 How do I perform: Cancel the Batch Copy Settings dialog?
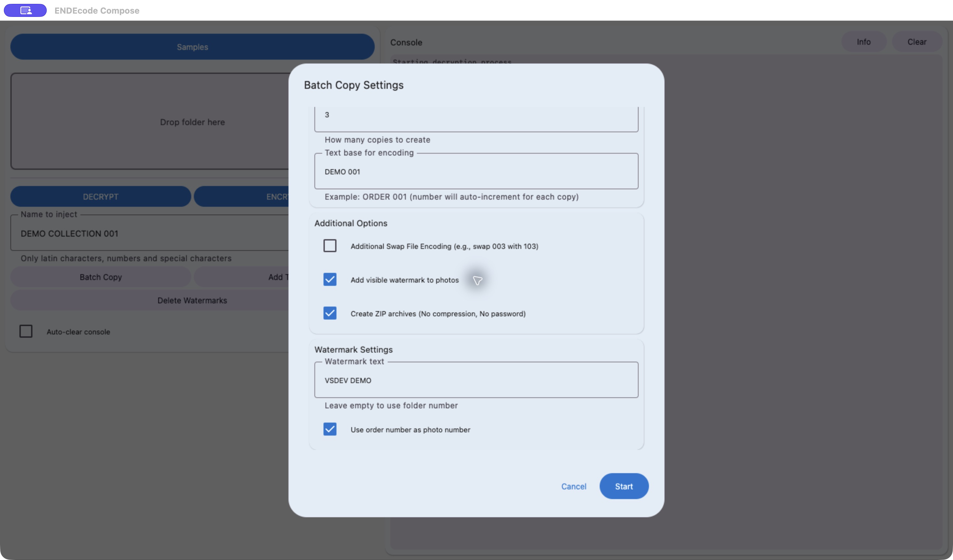point(574,486)
